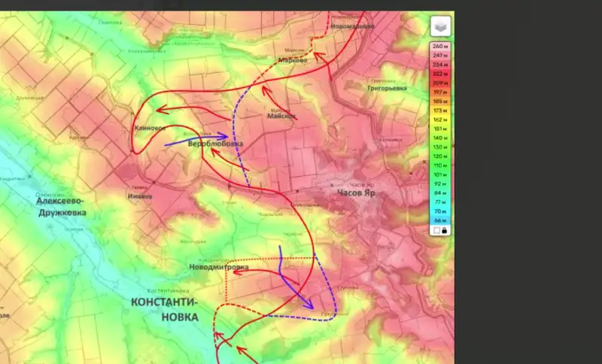The width and height of the screenshot is (602, 364).
Task: Choose the 173 m legend swatch
Action: tap(440, 111)
